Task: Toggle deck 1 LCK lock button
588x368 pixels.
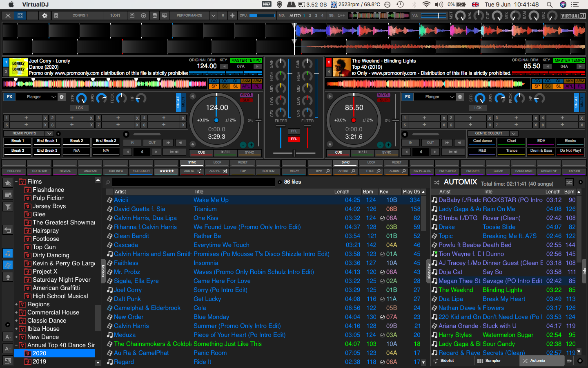Action: pyautogui.click(x=79, y=108)
